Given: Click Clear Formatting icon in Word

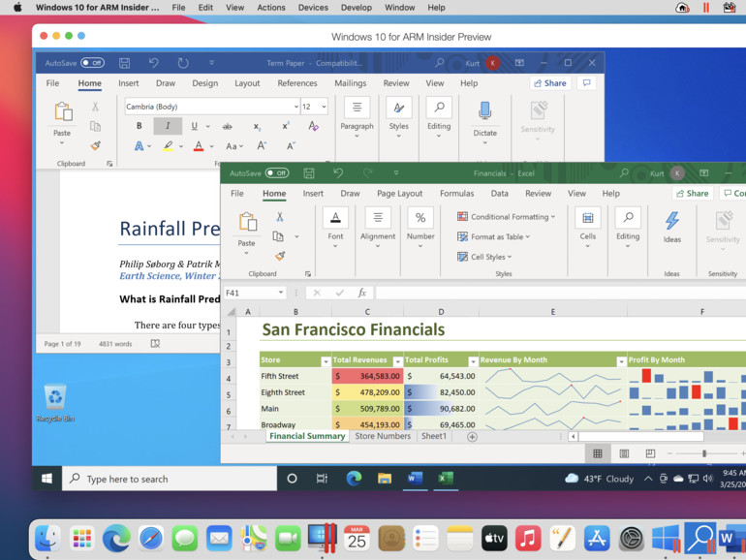Looking at the screenshot, I should [x=313, y=126].
